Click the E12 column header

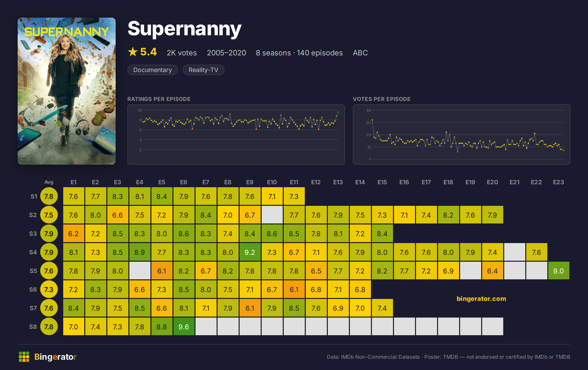[316, 182]
